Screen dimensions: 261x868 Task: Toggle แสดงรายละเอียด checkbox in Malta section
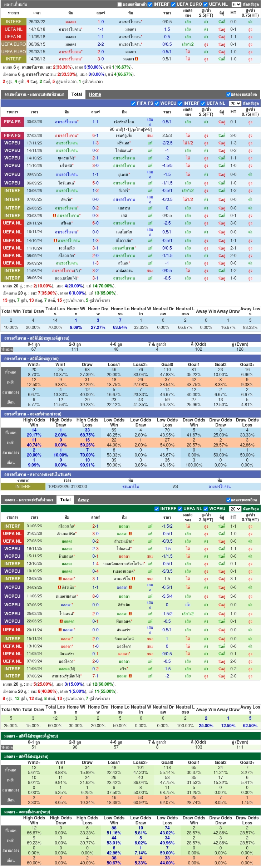click(228, 500)
